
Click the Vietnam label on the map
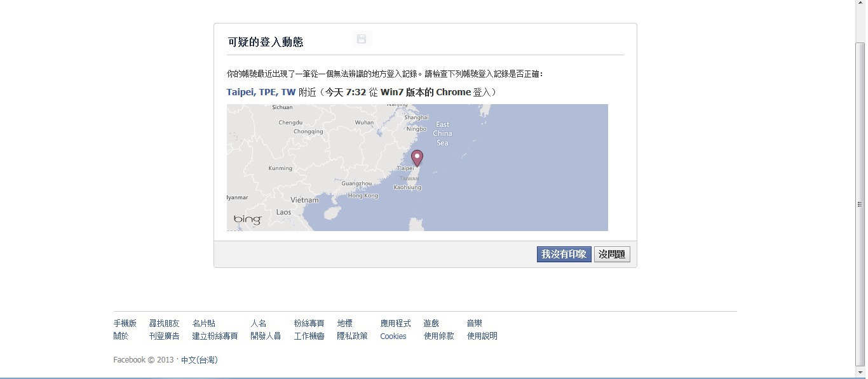(305, 200)
